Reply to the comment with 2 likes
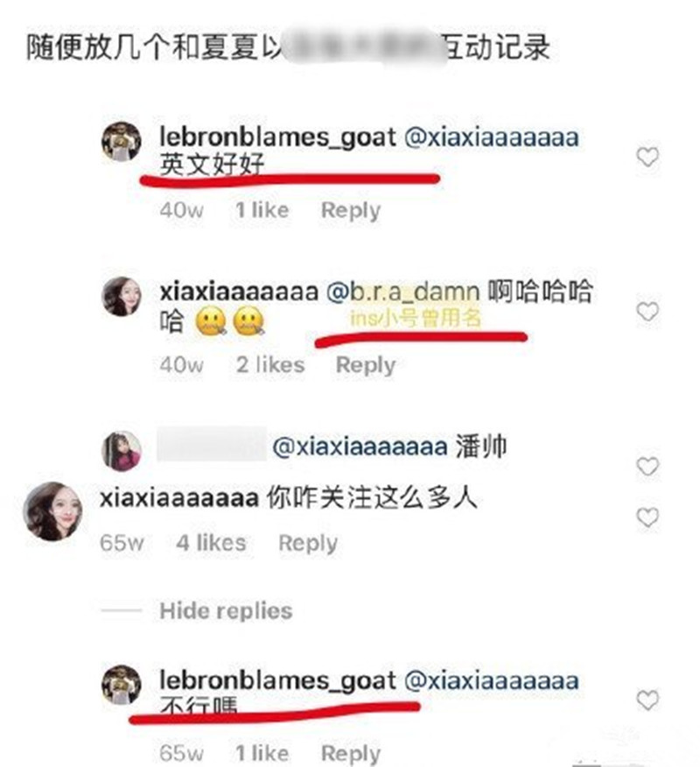 click(366, 365)
